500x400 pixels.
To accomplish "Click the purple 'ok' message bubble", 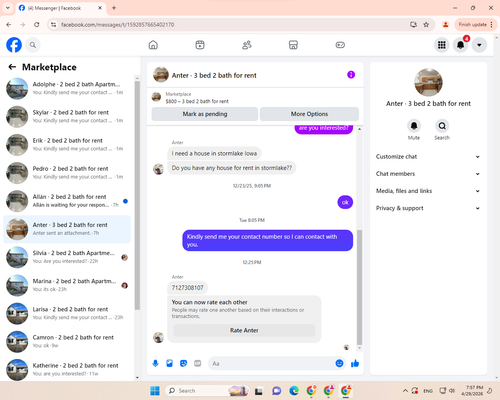I will point(345,202).
